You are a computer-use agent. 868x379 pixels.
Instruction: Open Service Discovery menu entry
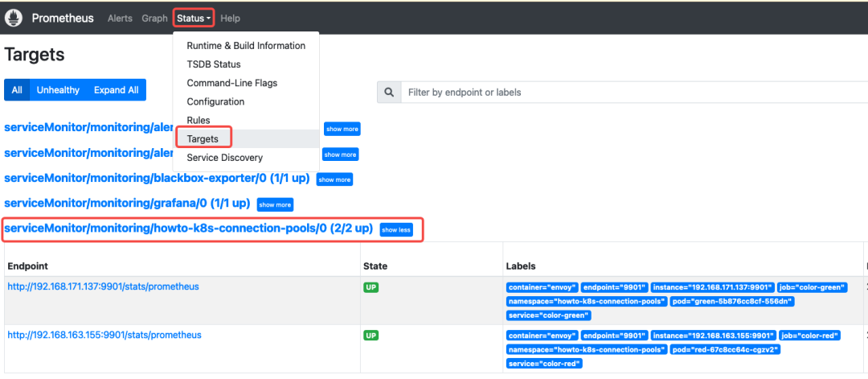click(x=246, y=158)
